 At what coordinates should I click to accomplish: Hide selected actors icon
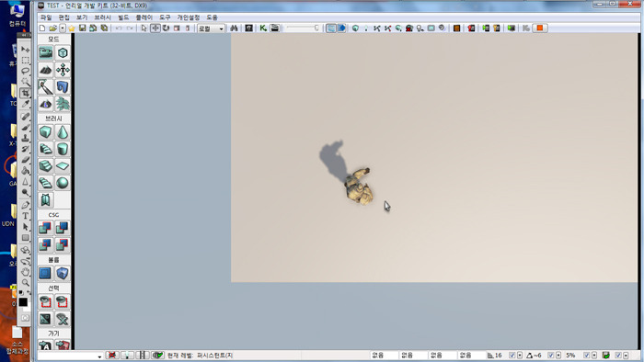coord(63,301)
